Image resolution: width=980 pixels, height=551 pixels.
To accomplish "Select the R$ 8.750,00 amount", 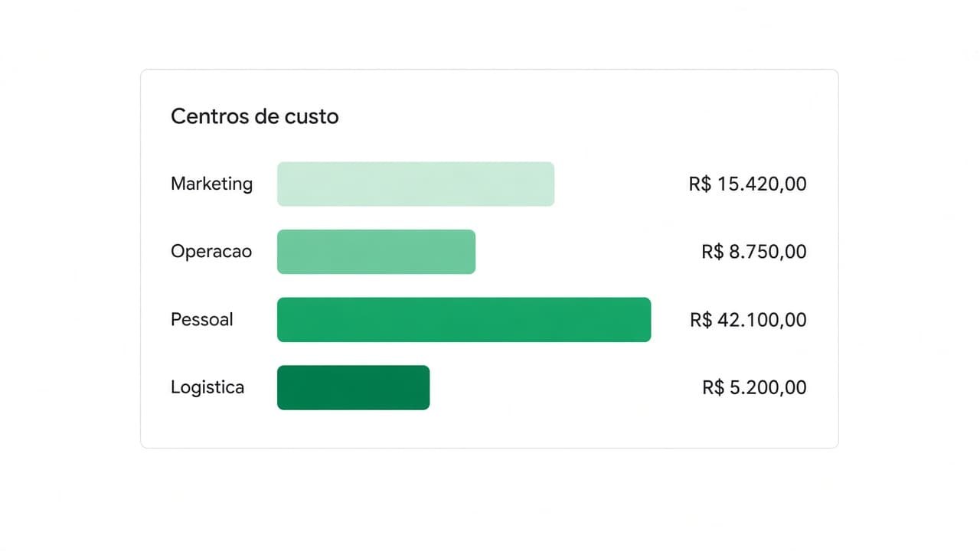I will (x=754, y=252).
